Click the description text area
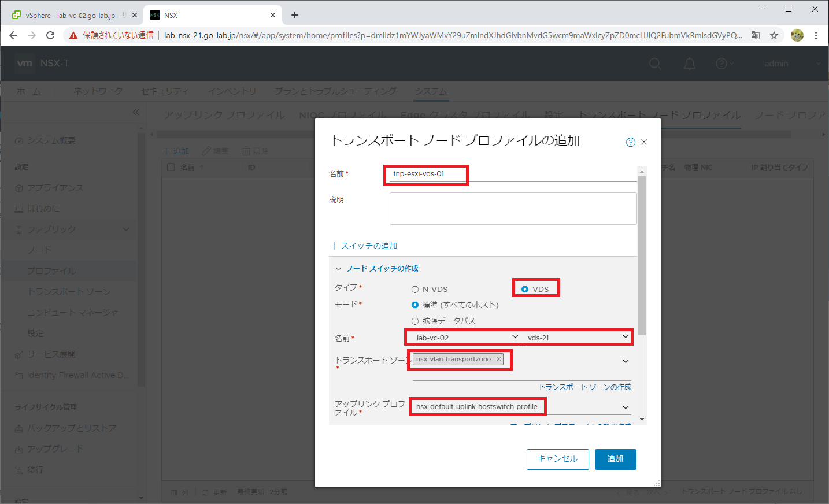 [513, 209]
